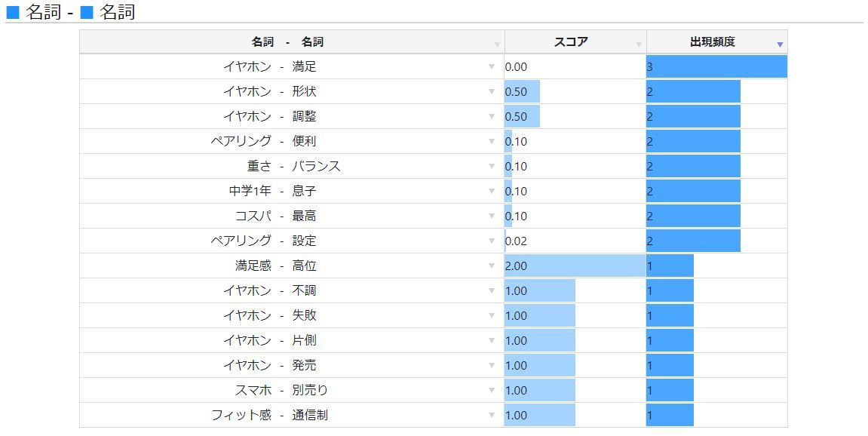The height and width of the screenshot is (436, 868).
Task: Open dropdown arrow for 重さ - バランス row
Action: point(492,167)
